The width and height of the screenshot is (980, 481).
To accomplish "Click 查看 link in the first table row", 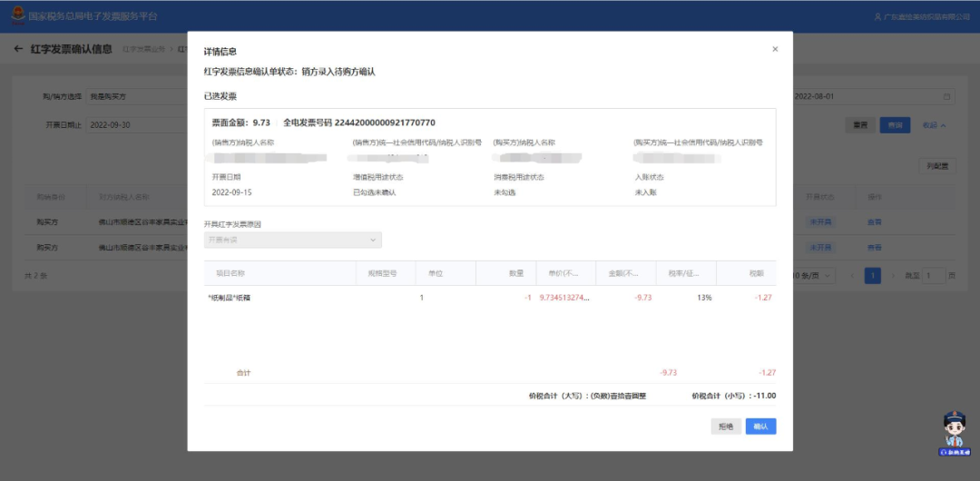I will coord(874,221).
